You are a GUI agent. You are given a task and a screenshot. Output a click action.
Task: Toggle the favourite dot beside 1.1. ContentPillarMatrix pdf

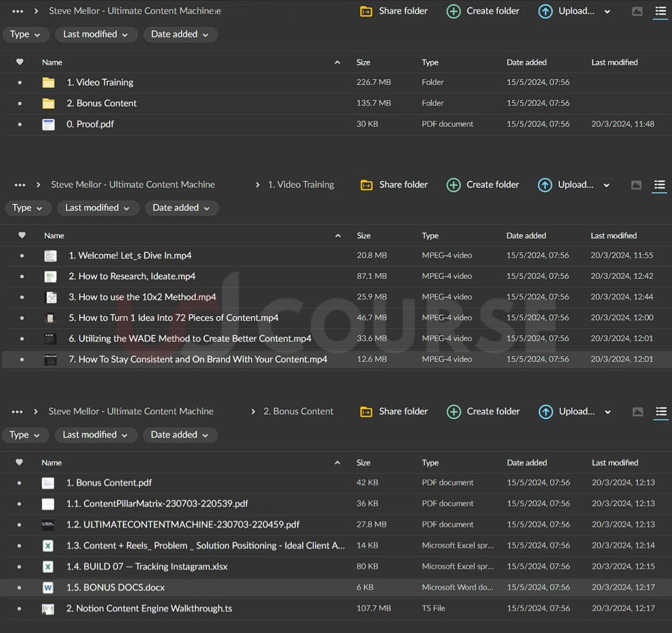(19, 504)
